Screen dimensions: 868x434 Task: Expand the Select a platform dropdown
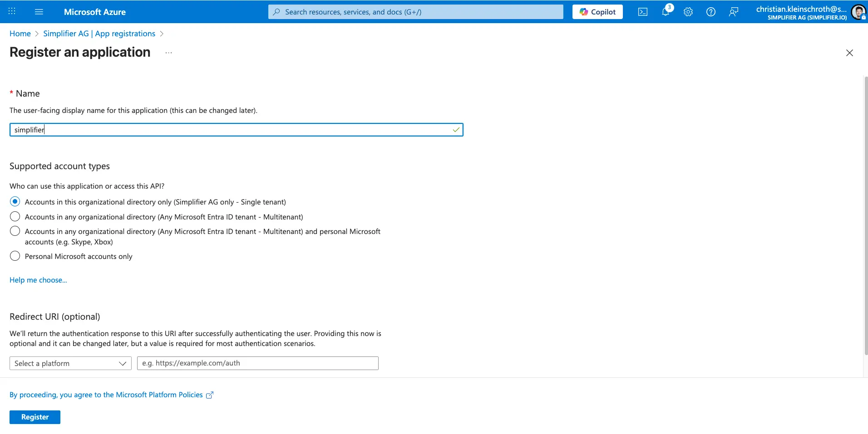[70, 363]
